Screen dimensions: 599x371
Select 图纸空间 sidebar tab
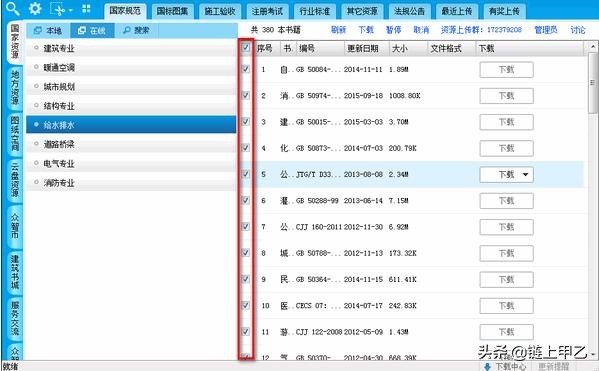coord(15,134)
